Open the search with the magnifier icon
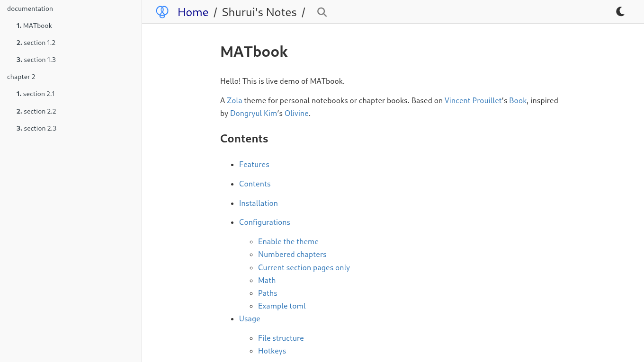Viewport: 644px width, 362px height. pyautogui.click(x=322, y=12)
